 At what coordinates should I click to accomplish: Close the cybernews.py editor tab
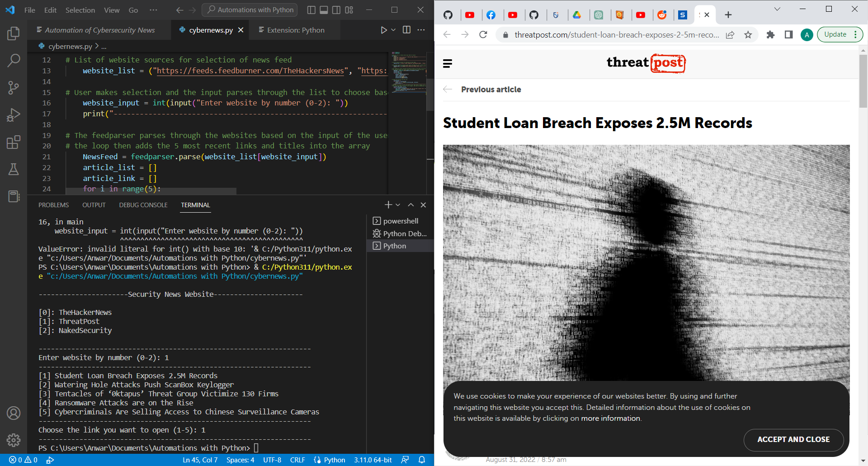241,30
